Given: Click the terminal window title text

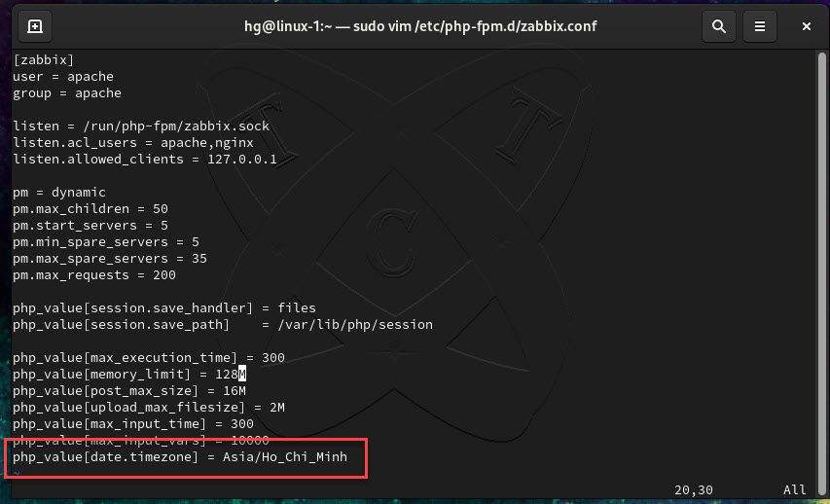Looking at the screenshot, I should (x=420, y=26).
